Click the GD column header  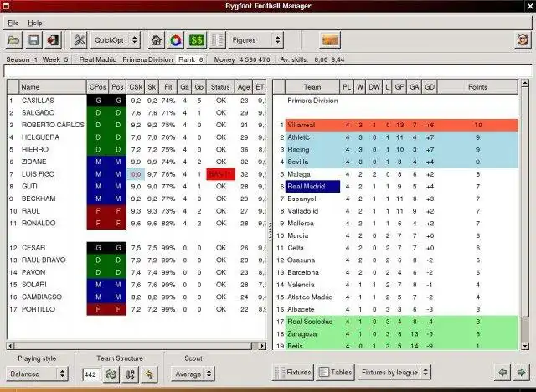point(430,87)
